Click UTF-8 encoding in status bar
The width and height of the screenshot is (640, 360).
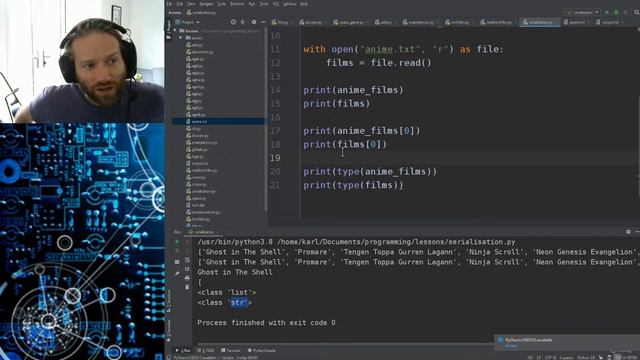pyautogui.click(x=550, y=358)
